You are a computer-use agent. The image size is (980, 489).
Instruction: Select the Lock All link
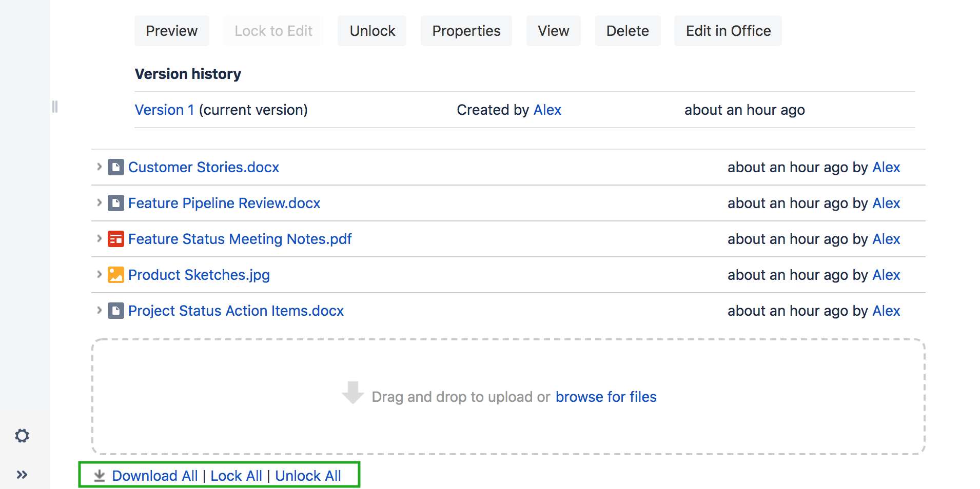pos(236,476)
